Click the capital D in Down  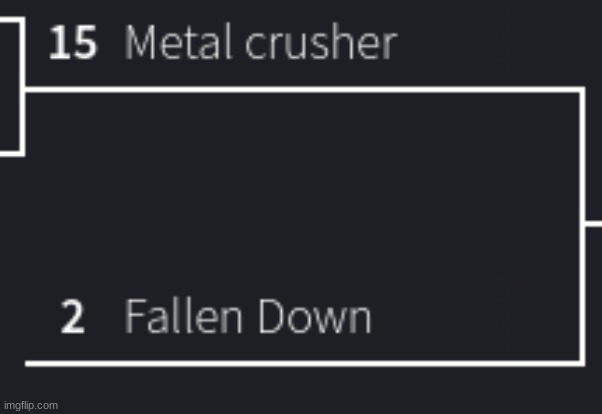coord(272,317)
